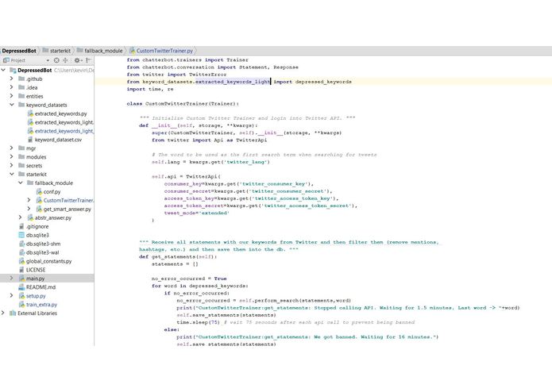Viewport: 552px width, 392px height.
Task: Click 'tweet_mode='extended'' code line
Action: coord(196,213)
